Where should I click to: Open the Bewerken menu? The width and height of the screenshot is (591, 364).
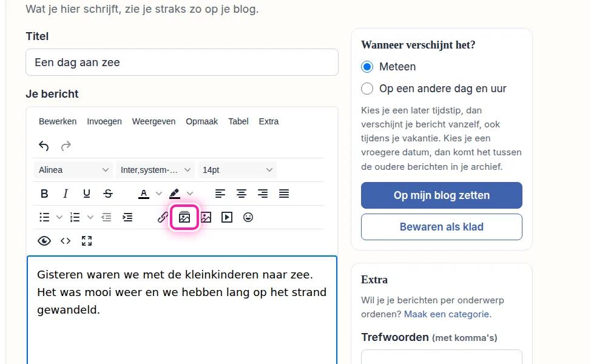point(58,122)
